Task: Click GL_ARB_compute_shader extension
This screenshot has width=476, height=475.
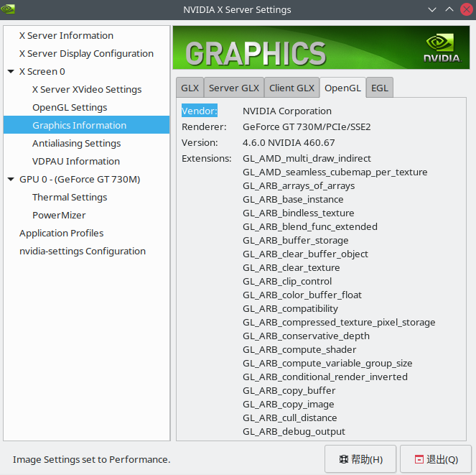Action: [x=299, y=350]
